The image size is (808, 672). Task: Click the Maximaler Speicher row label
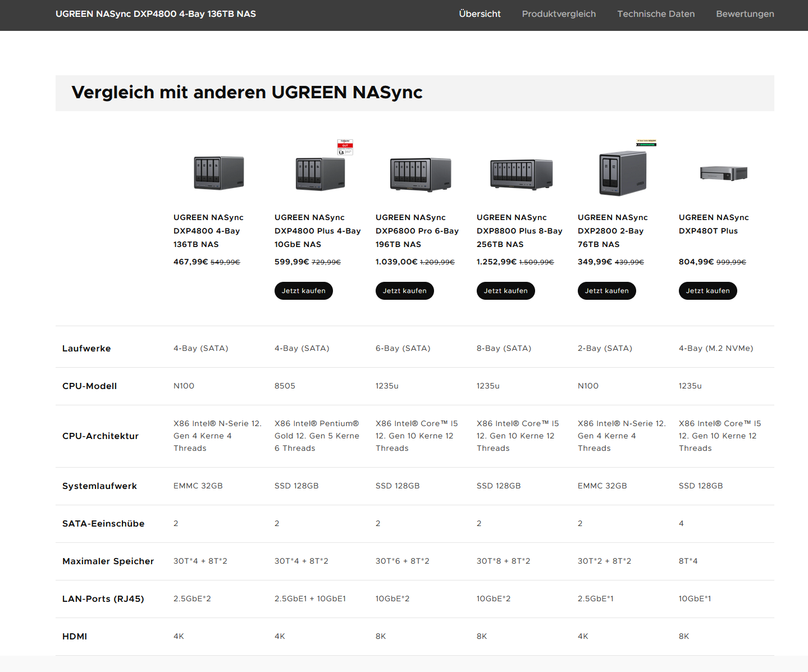click(x=108, y=561)
